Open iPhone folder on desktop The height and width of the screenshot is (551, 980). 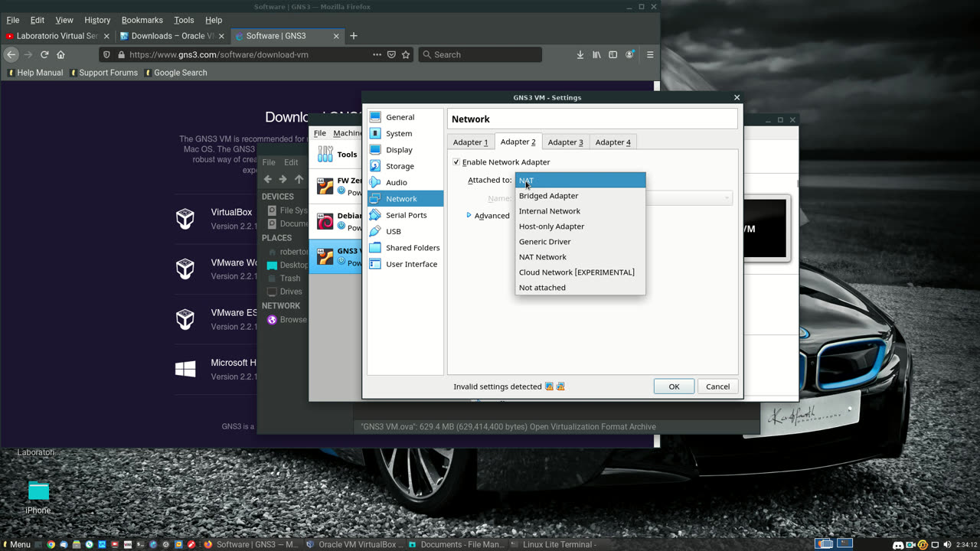click(38, 497)
